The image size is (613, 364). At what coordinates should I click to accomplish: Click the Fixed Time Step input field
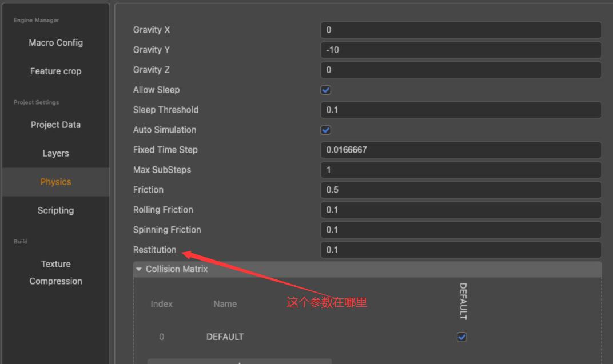[461, 150]
